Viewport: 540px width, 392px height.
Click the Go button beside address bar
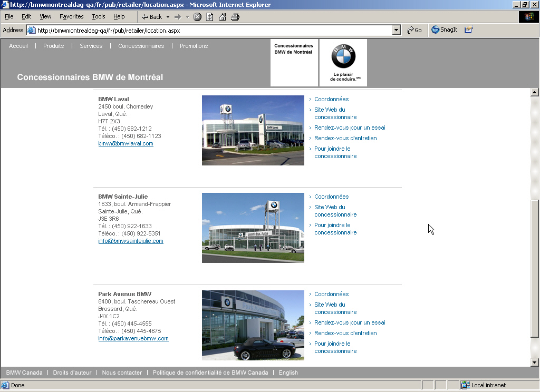tap(414, 30)
